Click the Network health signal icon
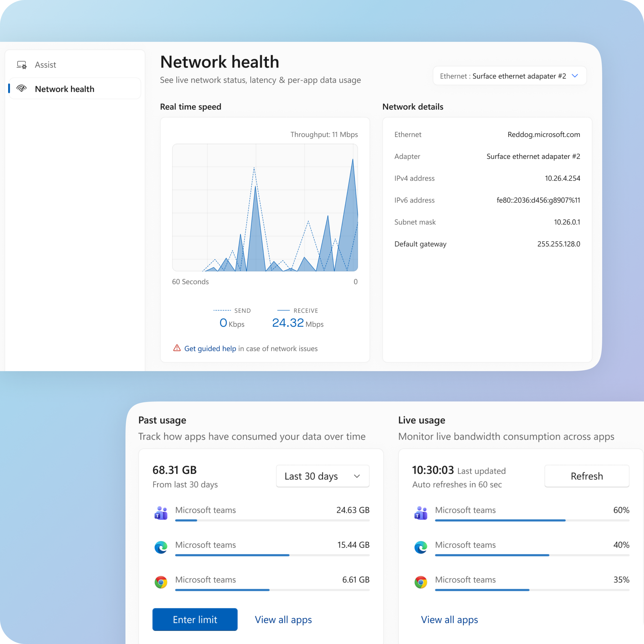The width and height of the screenshot is (644, 644). click(x=22, y=88)
